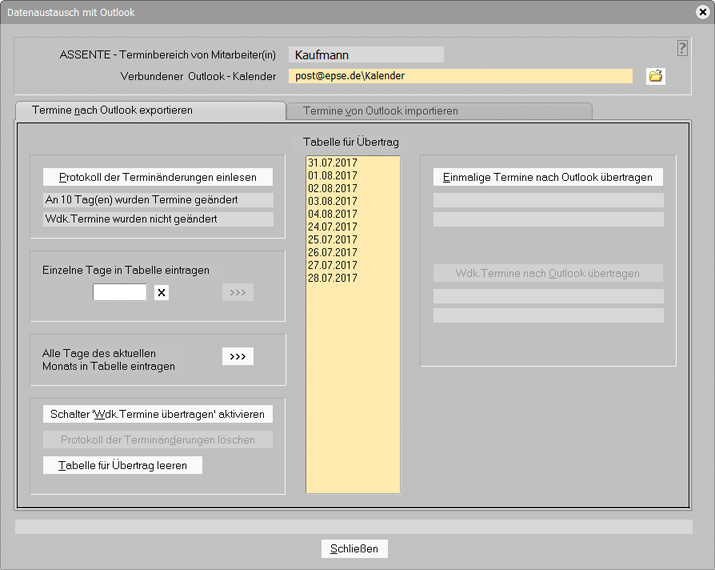Viewport: 715px width, 570px height.
Task: Select 28.07.2017 in the transfer table
Action: (353, 278)
